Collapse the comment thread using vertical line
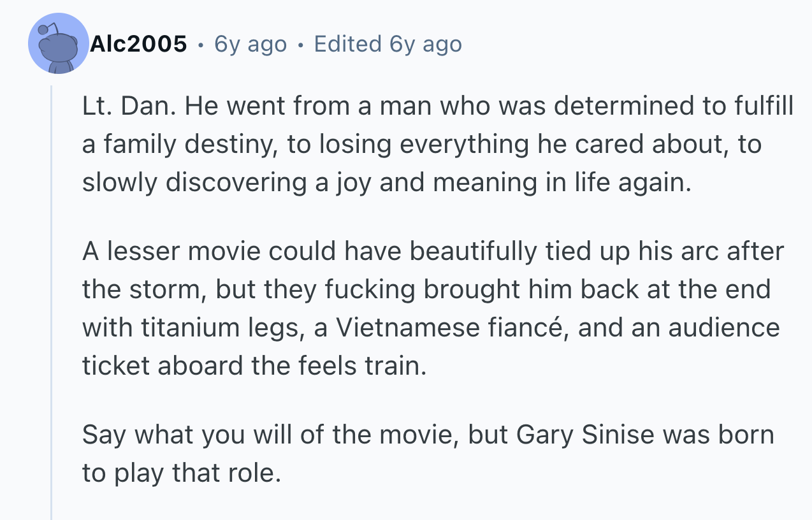The image size is (812, 520). 52,303
